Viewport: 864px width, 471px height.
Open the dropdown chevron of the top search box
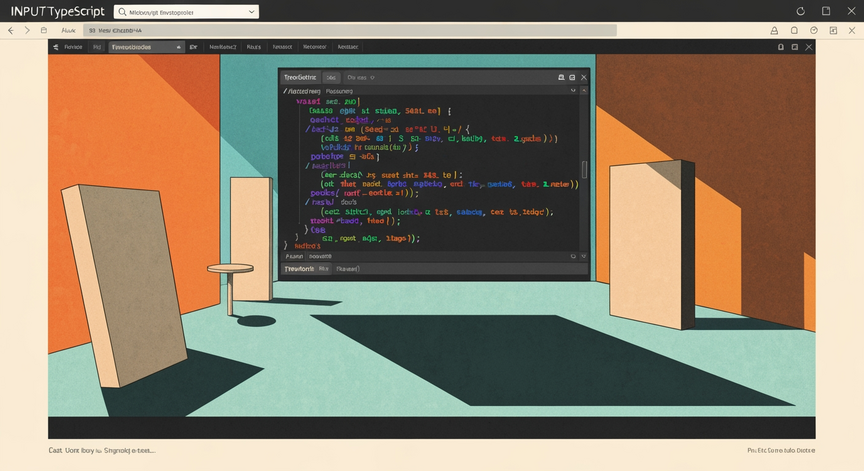[251, 12]
